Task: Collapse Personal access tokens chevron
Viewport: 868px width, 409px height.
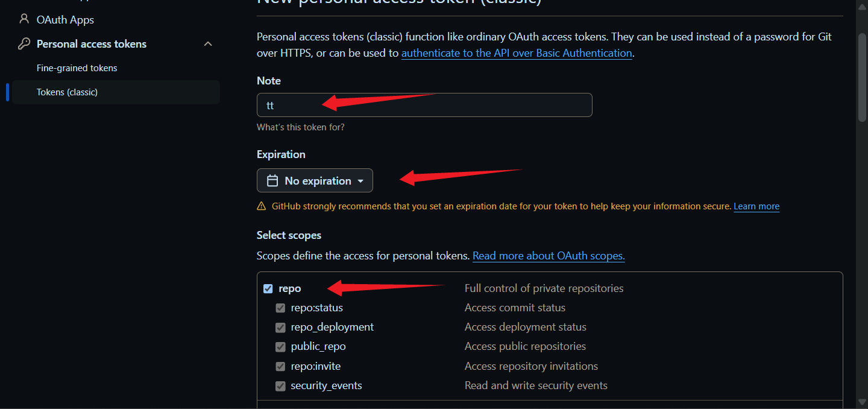Action: 208,44
